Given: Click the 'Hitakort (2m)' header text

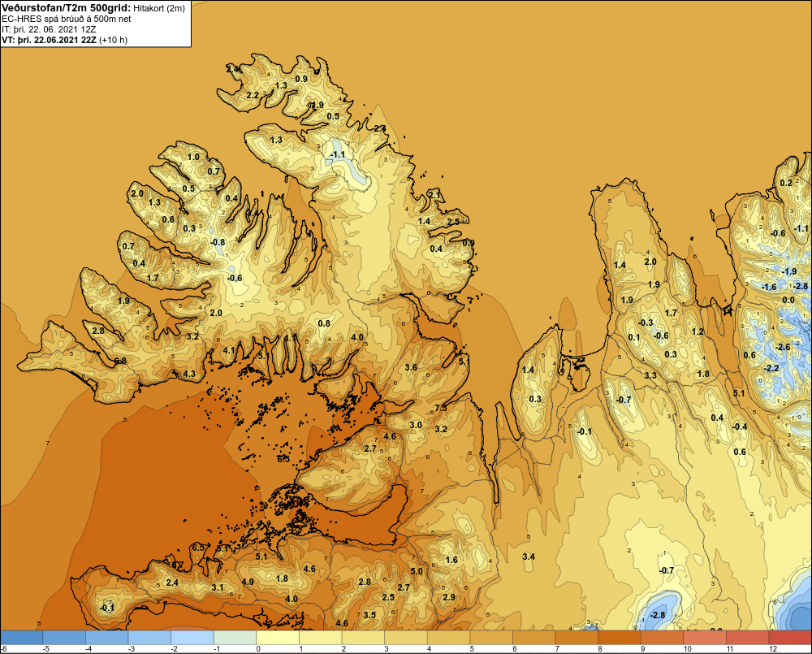Looking at the screenshot, I should 159,8.
